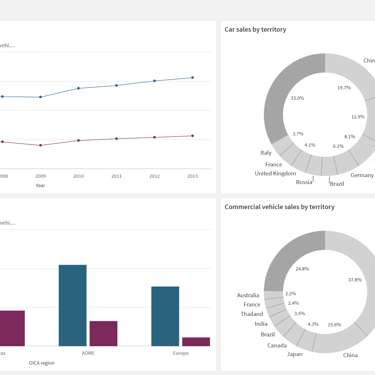Click the 2011 point on the purple line

(x=116, y=139)
